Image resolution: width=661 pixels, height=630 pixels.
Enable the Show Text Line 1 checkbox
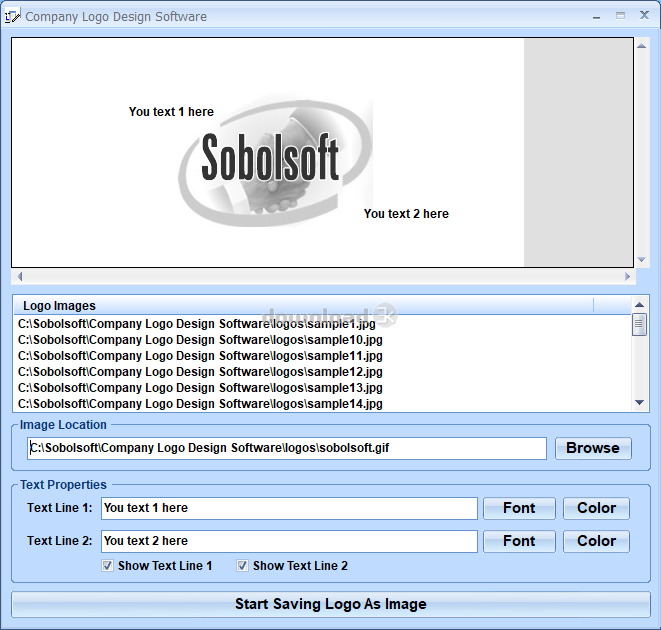107,565
